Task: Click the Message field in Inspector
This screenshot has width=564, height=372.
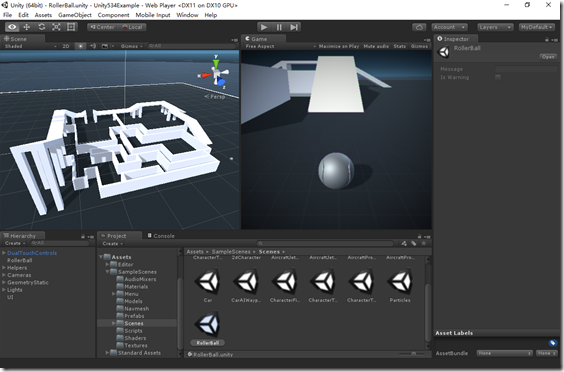Action: click(x=526, y=69)
